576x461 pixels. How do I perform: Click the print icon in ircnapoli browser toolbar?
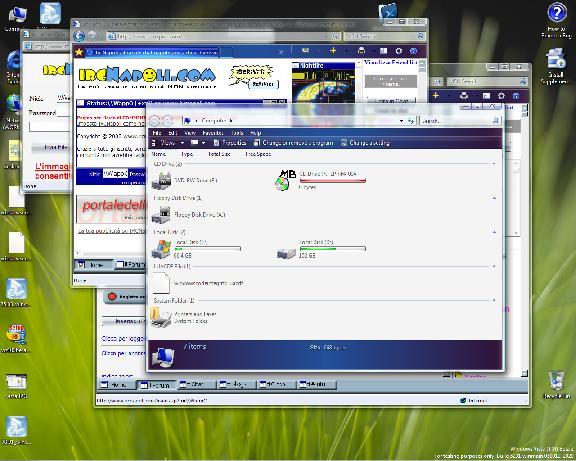361,51
